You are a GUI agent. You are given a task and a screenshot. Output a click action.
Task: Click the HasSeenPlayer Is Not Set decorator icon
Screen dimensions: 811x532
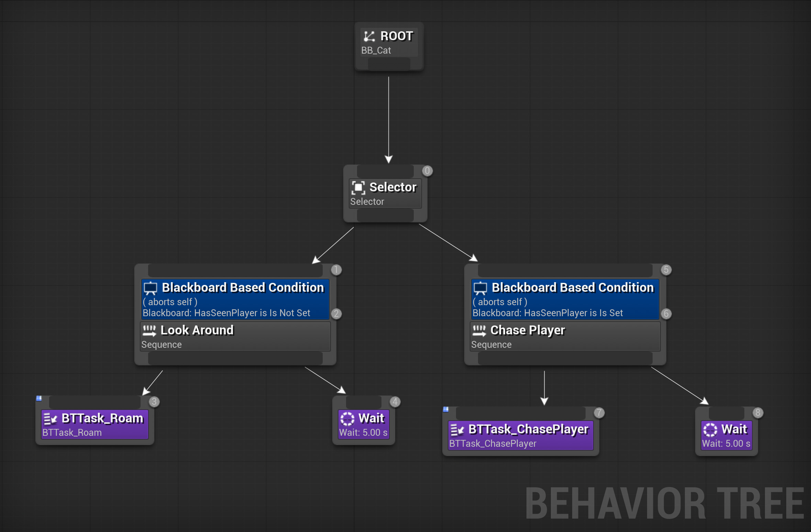[x=150, y=288]
